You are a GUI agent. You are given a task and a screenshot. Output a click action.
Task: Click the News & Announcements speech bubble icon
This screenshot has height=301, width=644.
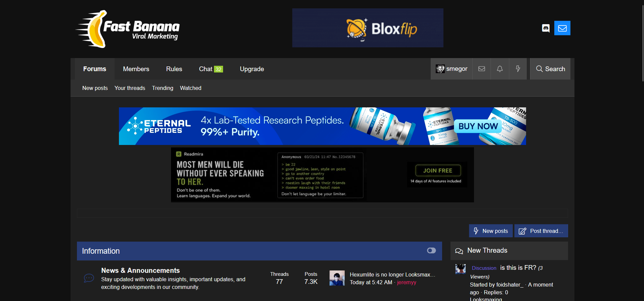point(89,278)
